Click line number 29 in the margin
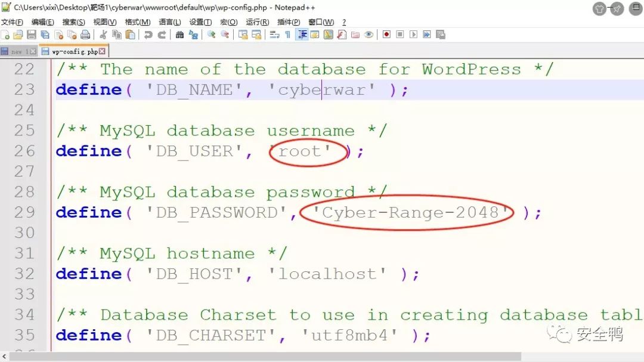Image resolution: width=644 pixels, height=362 pixels. coord(24,212)
